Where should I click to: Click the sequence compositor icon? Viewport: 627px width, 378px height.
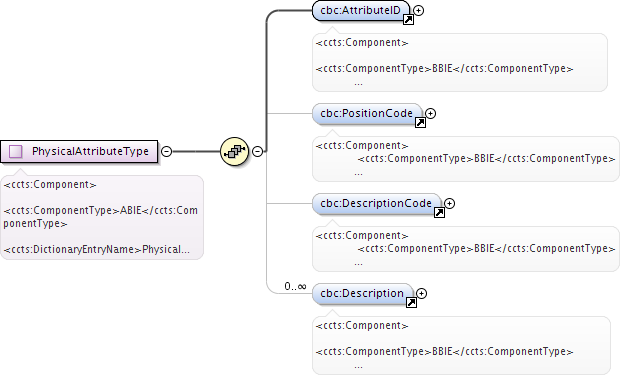pyautogui.click(x=234, y=151)
